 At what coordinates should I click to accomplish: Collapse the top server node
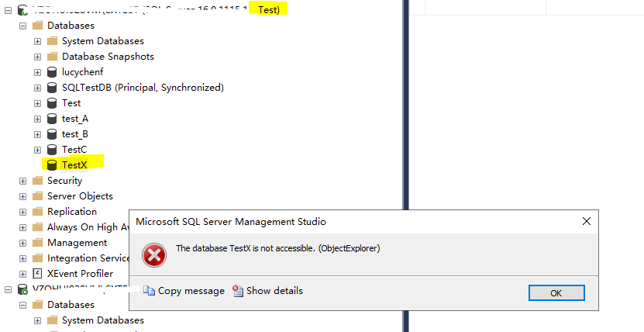(x=8, y=10)
